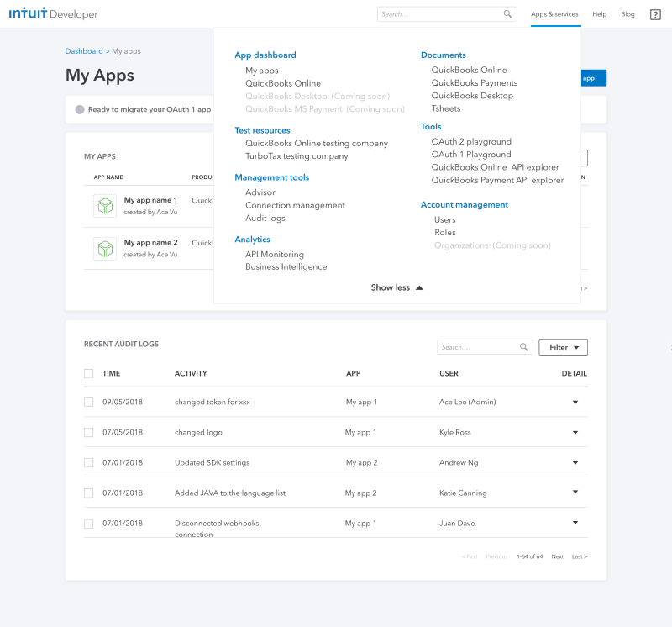Image resolution: width=672 pixels, height=627 pixels.
Task: Open Roles under Account management
Action: (445, 233)
